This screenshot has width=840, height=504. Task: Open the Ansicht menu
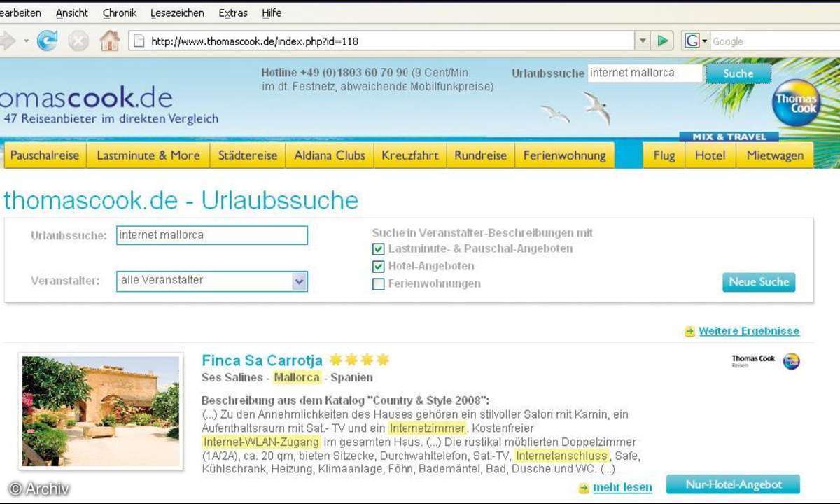point(72,13)
